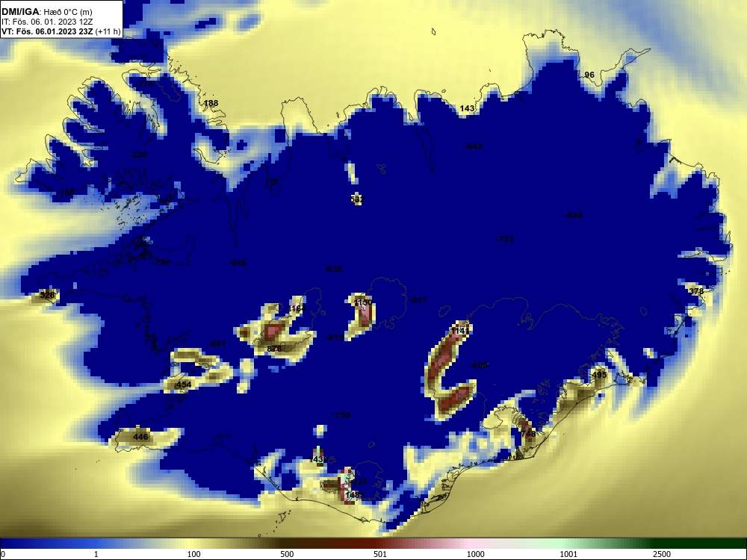Click the 876 map value label
This screenshot has height=560, width=747.
point(274,349)
